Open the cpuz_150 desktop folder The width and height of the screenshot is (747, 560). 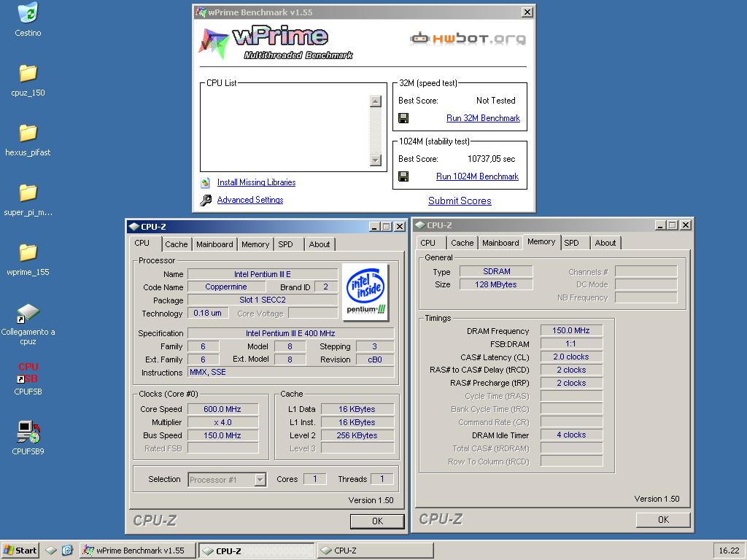coord(28,74)
